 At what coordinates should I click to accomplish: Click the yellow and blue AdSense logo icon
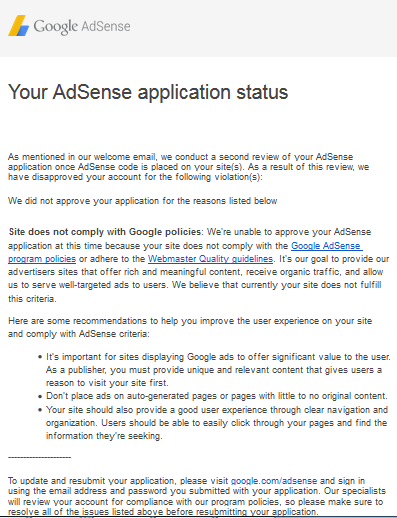click(x=19, y=25)
